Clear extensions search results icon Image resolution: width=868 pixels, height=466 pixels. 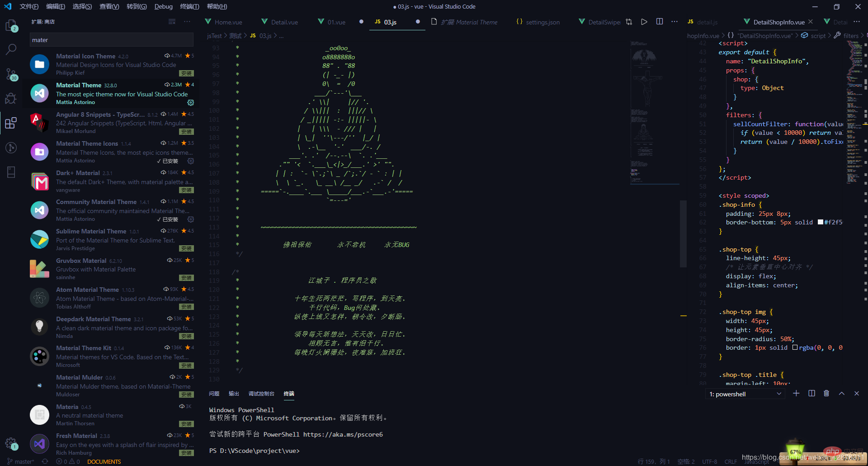tap(172, 22)
